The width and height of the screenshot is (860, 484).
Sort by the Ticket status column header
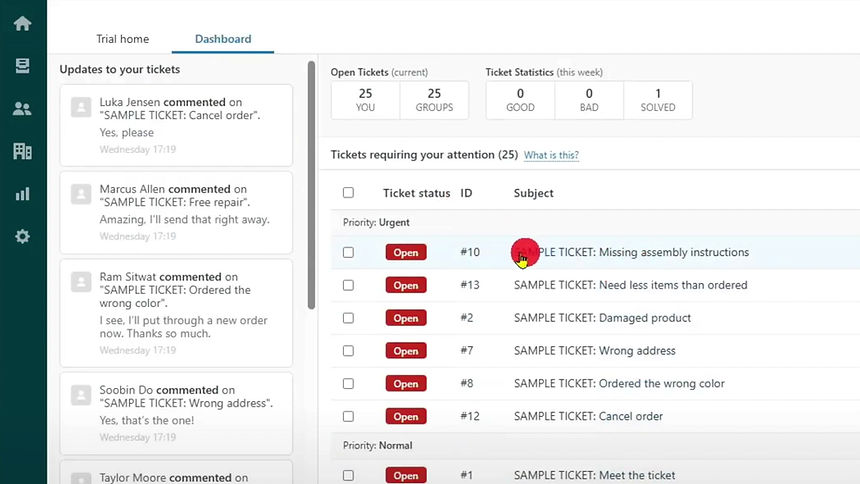coord(416,193)
